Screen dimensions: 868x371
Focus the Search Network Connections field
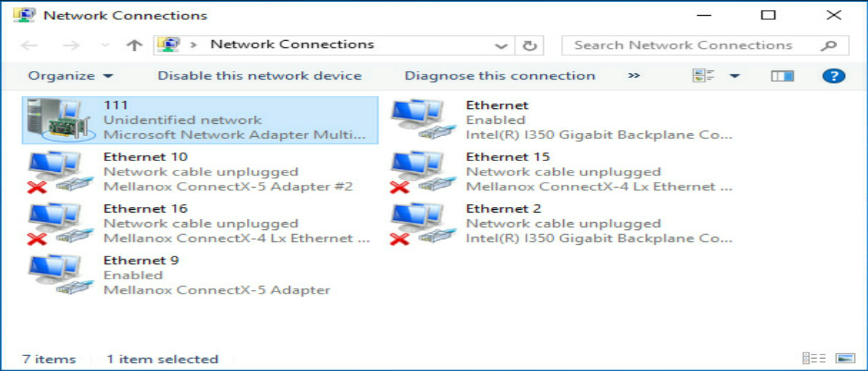click(x=705, y=45)
